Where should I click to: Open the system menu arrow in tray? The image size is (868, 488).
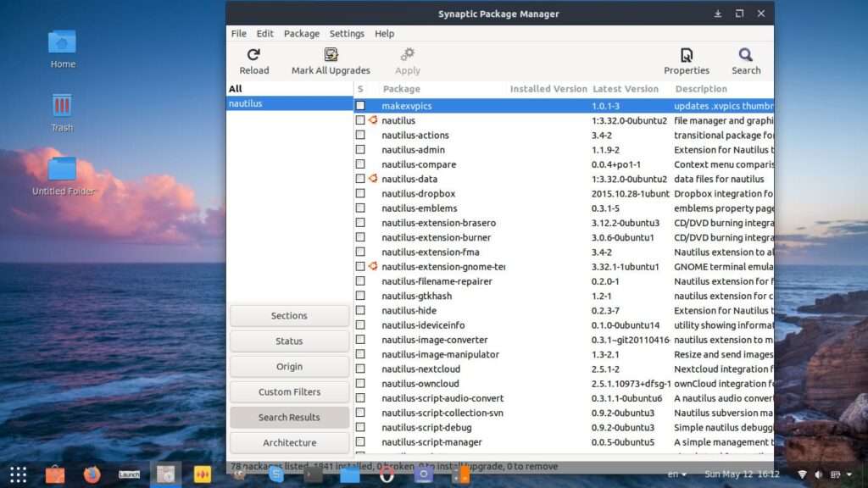coord(849,474)
